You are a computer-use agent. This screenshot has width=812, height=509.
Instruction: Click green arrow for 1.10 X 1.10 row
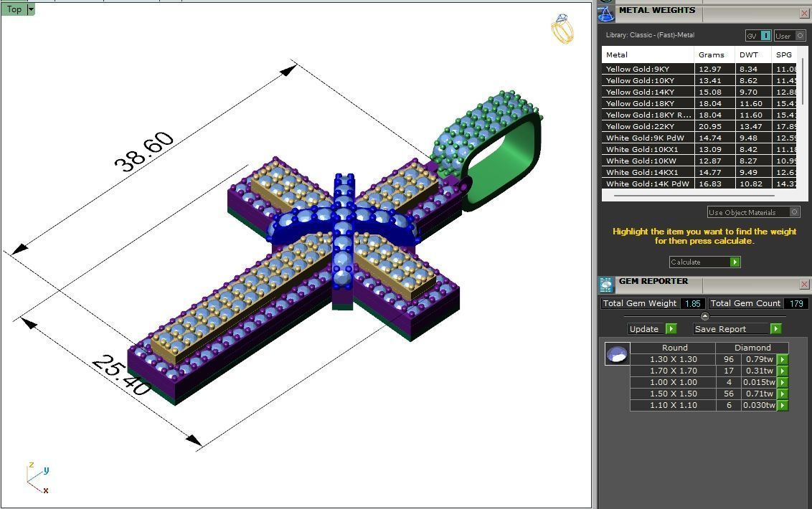pos(783,405)
